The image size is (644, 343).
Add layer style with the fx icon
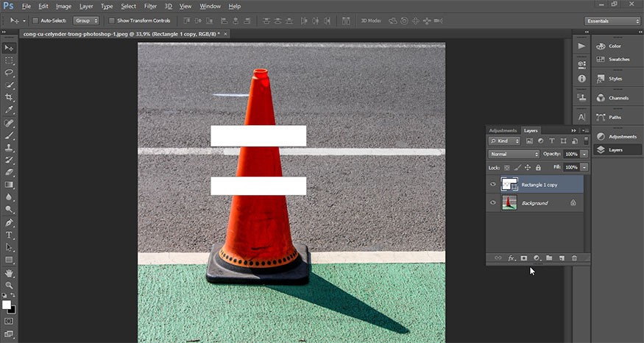512,258
